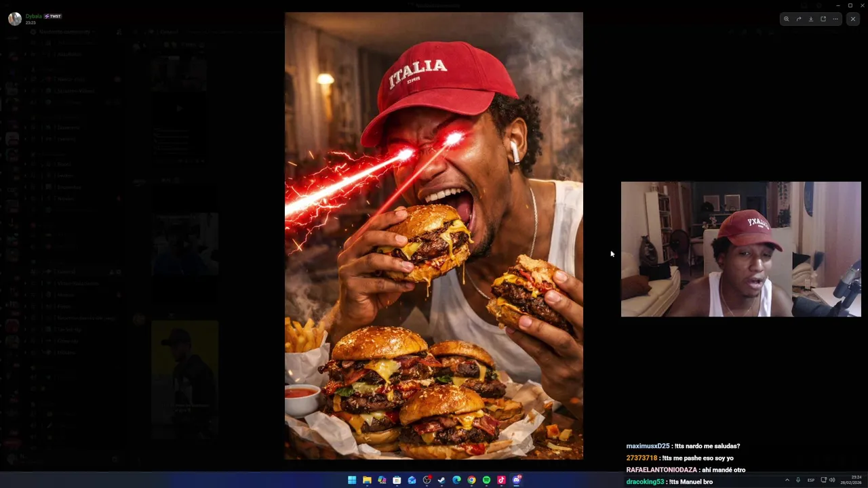Open the Windows Start menu
Screen dimensions: 868x488
point(352,480)
